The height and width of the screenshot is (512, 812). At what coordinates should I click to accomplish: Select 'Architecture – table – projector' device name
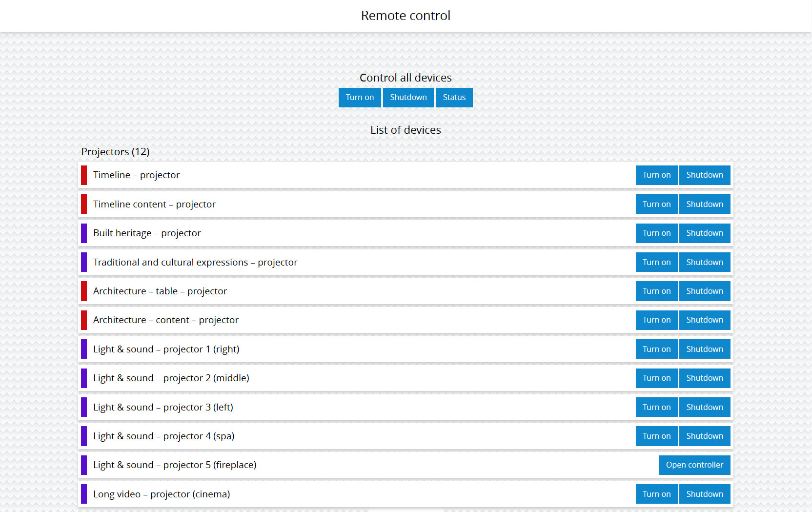point(160,291)
